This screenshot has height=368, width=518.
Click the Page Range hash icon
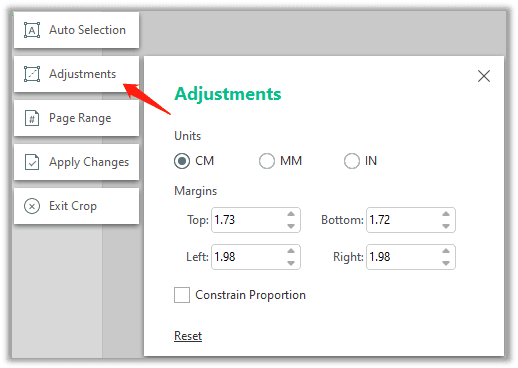tap(32, 118)
